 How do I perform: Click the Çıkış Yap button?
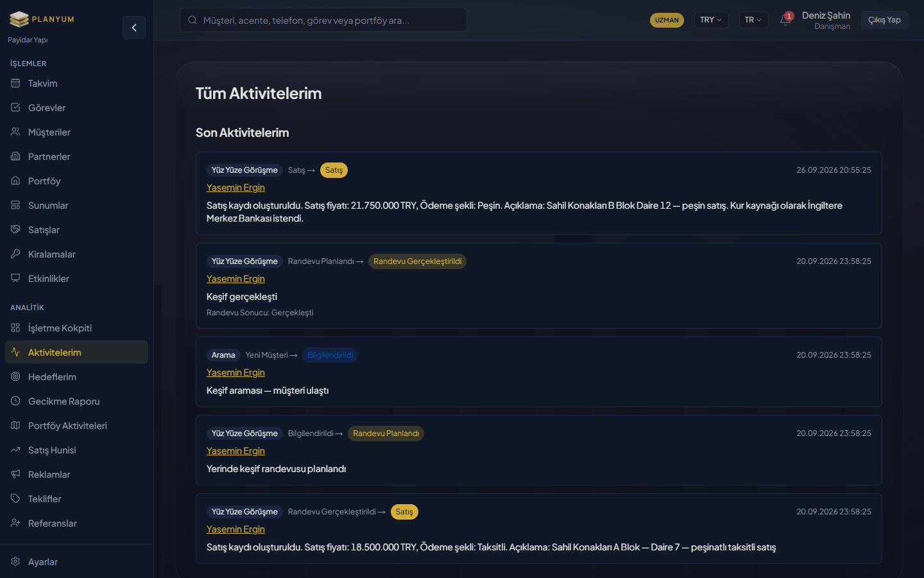884,20
